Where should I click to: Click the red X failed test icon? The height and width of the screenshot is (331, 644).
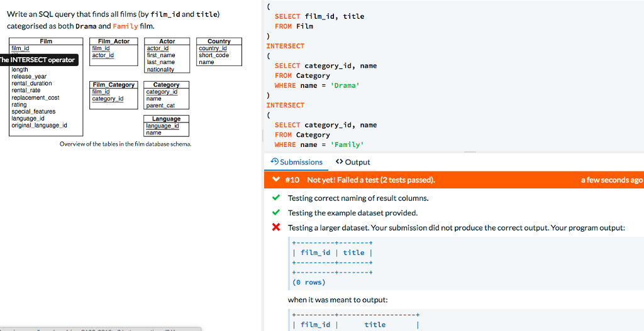[x=275, y=227]
